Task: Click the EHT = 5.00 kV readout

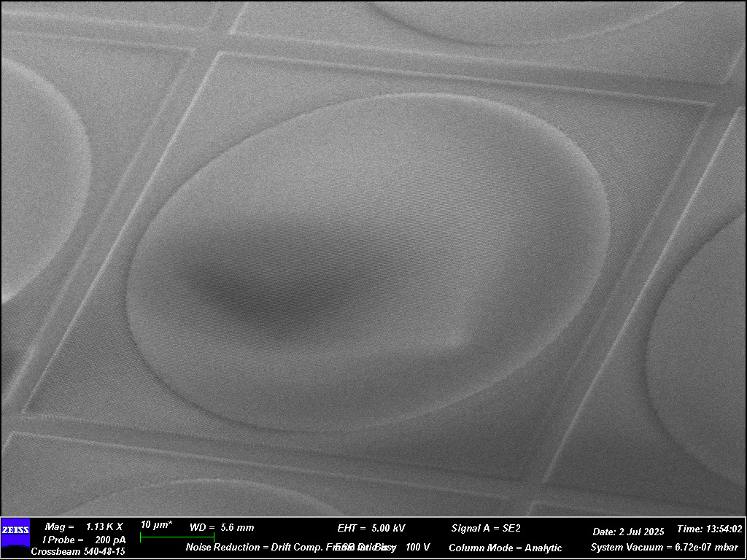Action: click(x=371, y=528)
